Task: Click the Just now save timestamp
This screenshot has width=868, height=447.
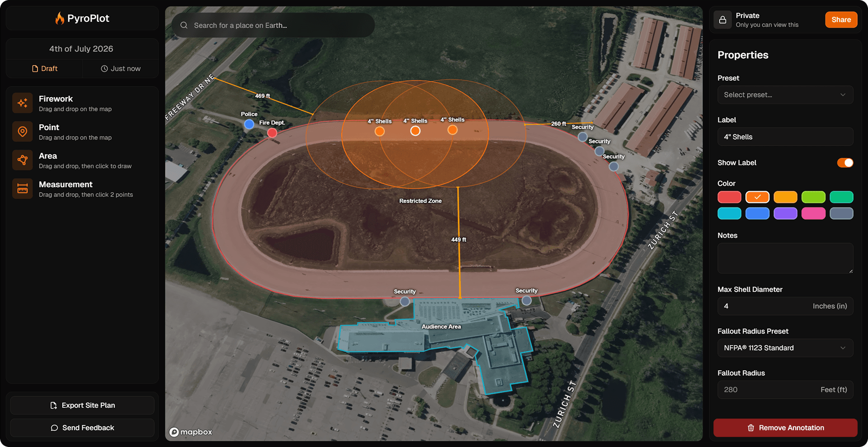Action: pyautogui.click(x=120, y=68)
